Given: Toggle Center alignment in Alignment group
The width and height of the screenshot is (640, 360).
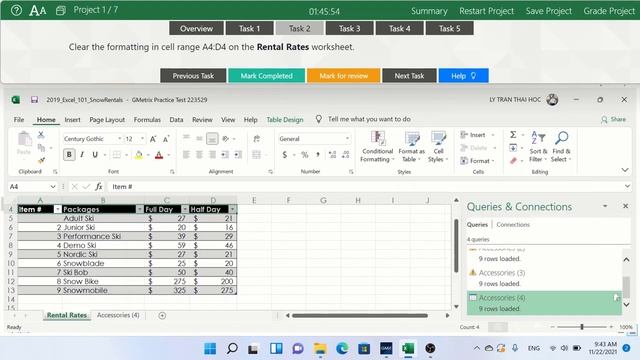Looking at the screenshot, I should point(199,155).
